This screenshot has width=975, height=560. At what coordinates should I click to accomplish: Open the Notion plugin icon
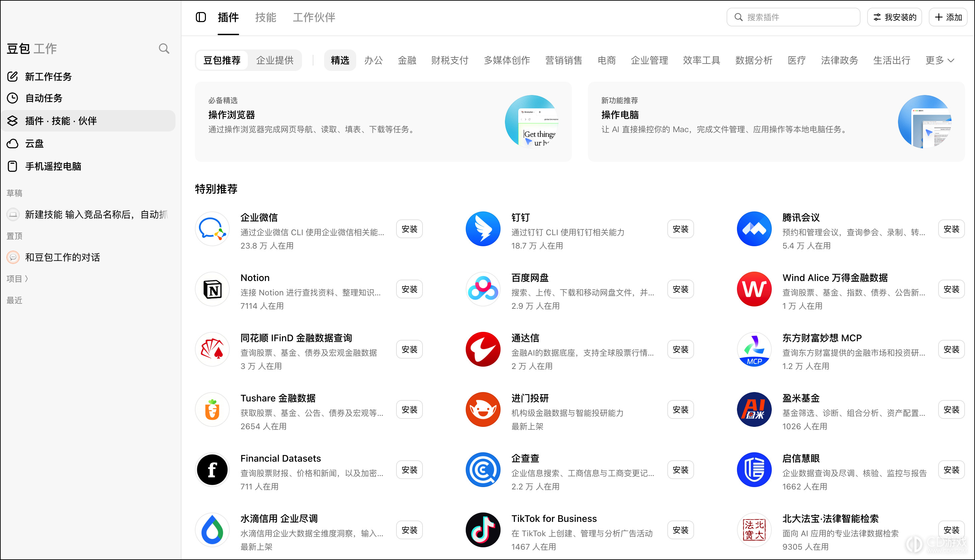click(x=212, y=289)
